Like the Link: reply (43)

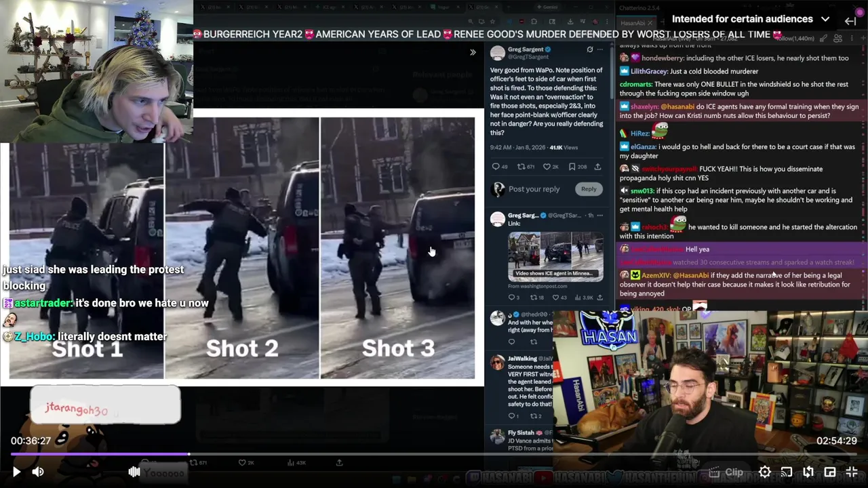(x=559, y=298)
